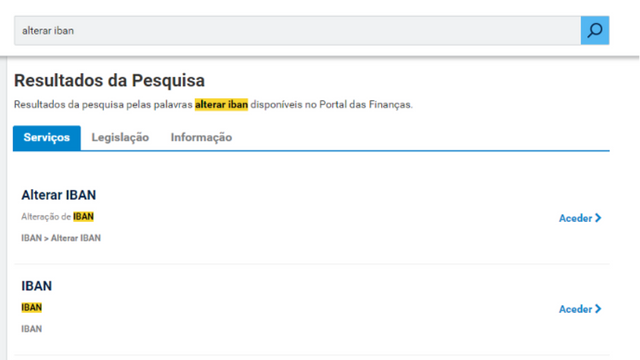Click the highlighted IBAN description under the IBAN result
The height and width of the screenshot is (360, 640).
coord(31,307)
